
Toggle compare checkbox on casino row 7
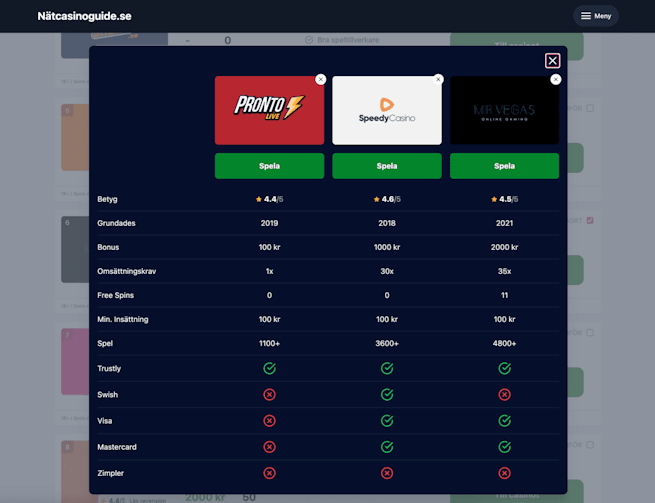pyautogui.click(x=590, y=333)
